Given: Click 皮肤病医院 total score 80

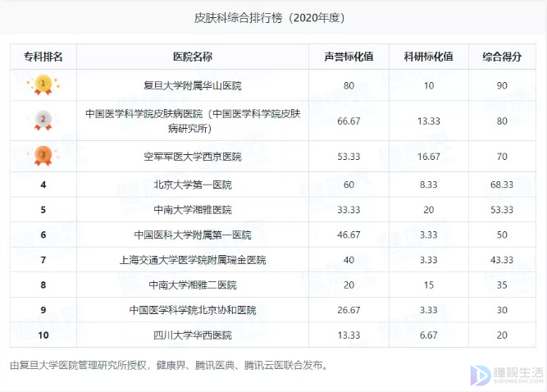Looking at the screenshot, I should [x=502, y=121].
